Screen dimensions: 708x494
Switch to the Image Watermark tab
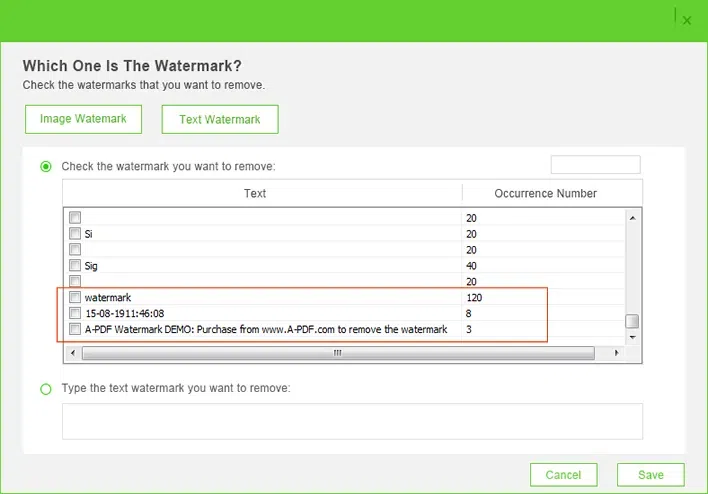pyautogui.click(x=83, y=119)
